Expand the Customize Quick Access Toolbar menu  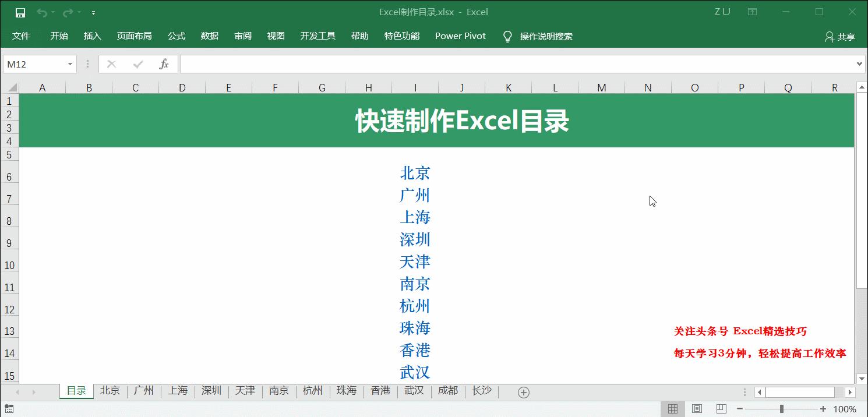(93, 12)
